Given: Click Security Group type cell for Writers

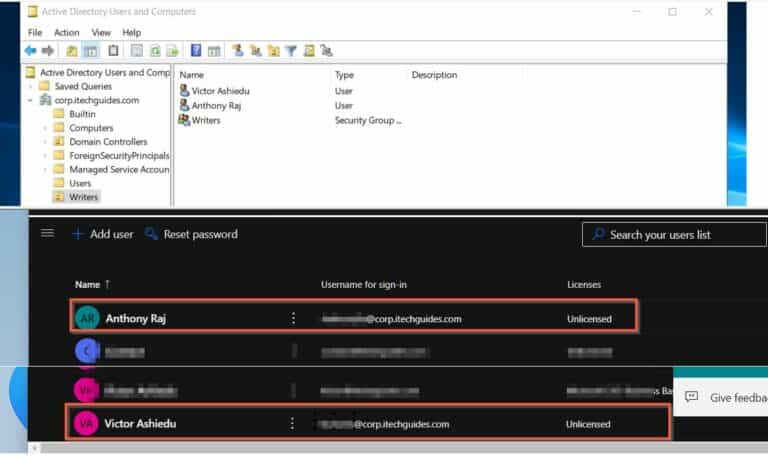Looking at the screenshot, I should coord(368,120).
